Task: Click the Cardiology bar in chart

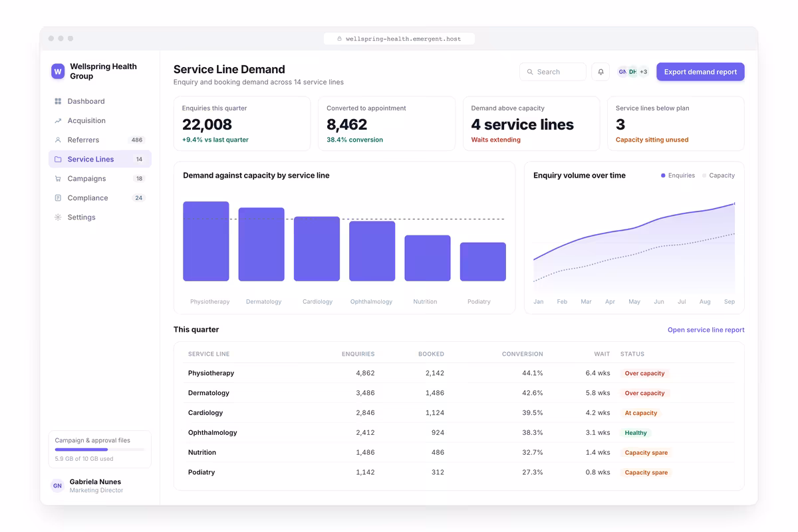Action: tap(317, 249)
